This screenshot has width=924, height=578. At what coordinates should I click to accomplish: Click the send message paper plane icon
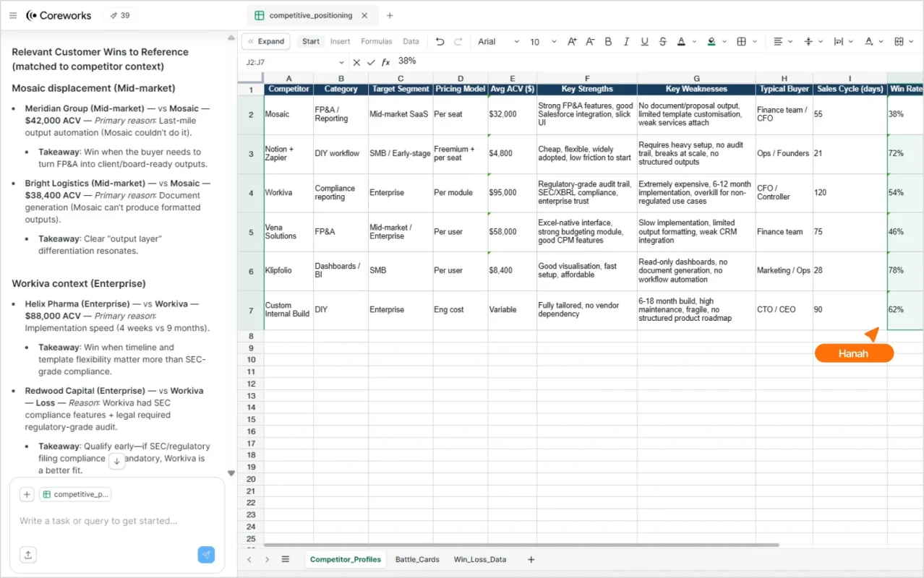coord(206,555)
